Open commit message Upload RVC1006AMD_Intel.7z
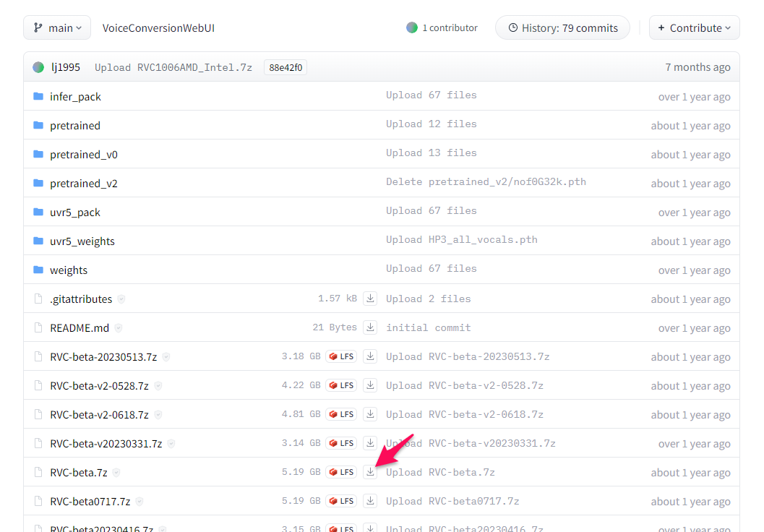Viewport: 764px width, 532px height. [173, 67]
